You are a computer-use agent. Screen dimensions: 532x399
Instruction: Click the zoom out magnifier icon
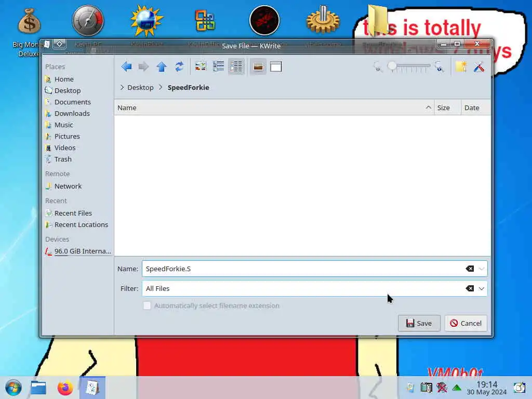[378, 66]
